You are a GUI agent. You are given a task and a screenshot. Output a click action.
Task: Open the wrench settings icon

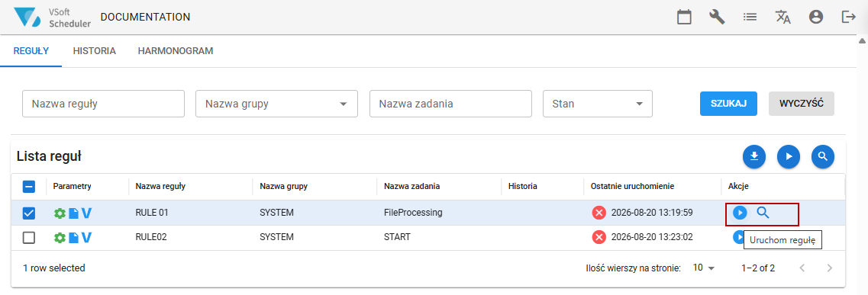717,17
